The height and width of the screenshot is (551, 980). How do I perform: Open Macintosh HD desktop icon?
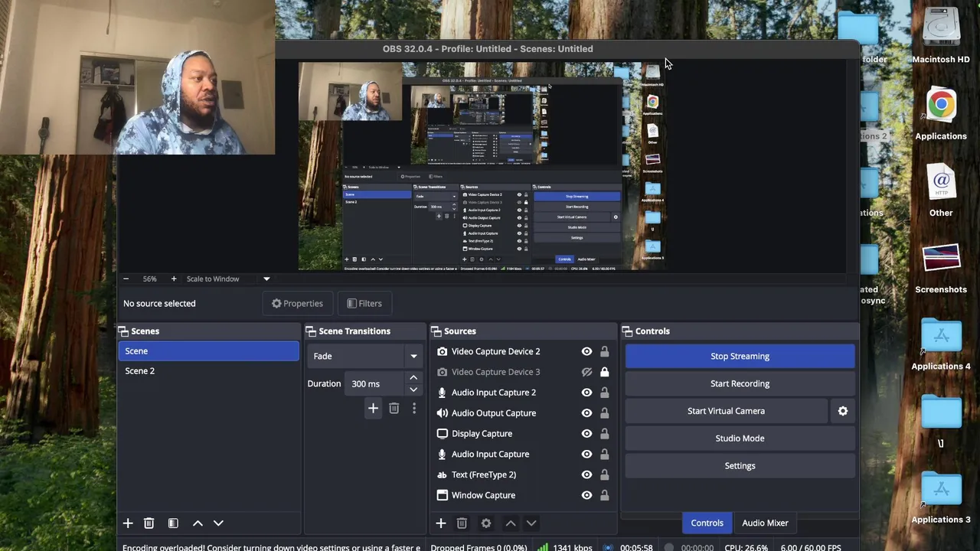coord(941,36)
